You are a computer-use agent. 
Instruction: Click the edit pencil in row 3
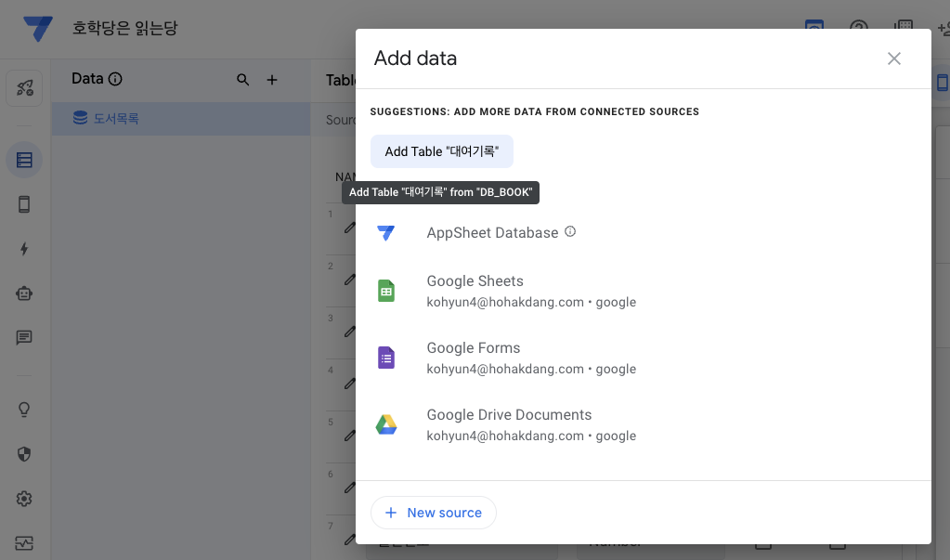click(349, 332)
